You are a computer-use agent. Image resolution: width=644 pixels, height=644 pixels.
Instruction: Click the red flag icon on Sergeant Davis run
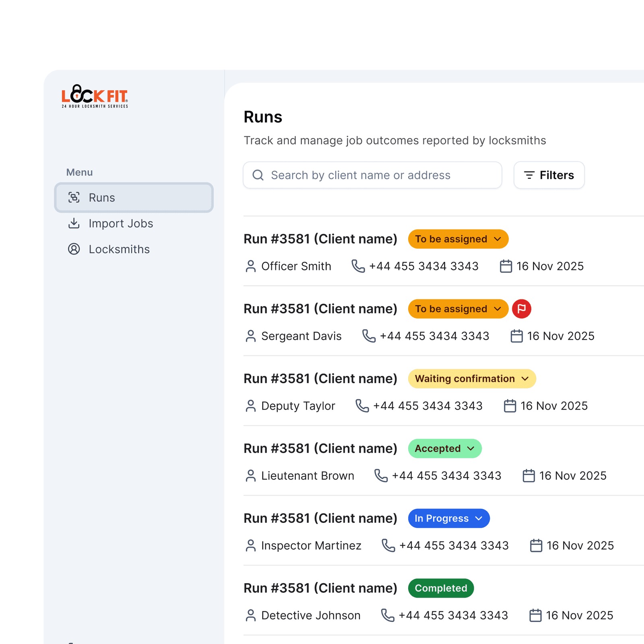[x=522, y=309]
